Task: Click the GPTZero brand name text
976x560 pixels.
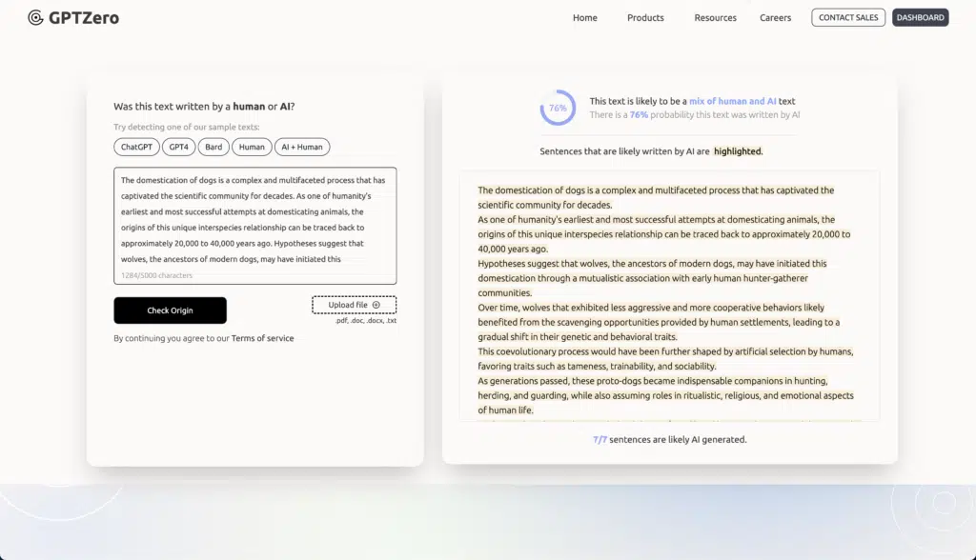Action: coord(84,18)
